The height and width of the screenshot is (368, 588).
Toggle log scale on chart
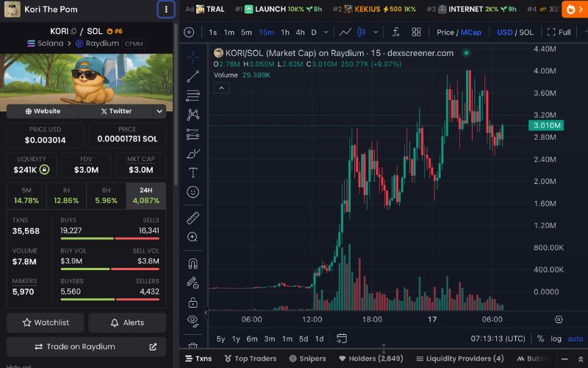click(556, 339)
